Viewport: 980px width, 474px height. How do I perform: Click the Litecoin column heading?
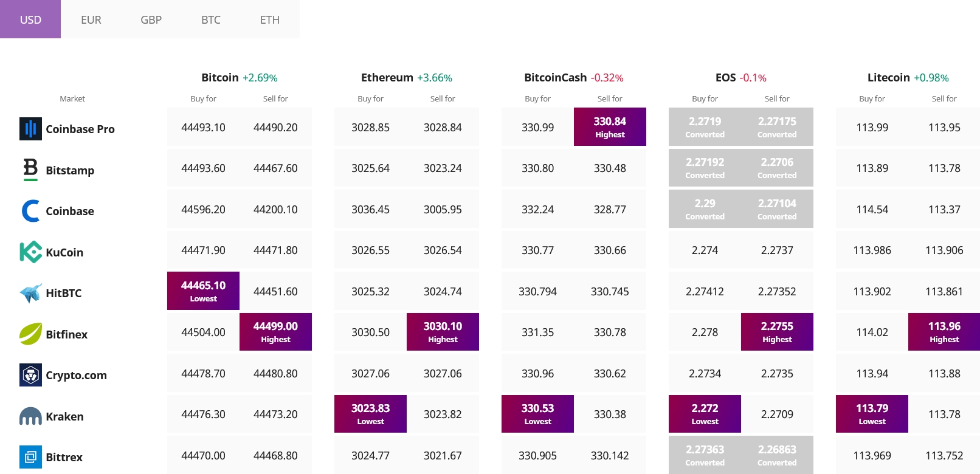click(889, 77)
